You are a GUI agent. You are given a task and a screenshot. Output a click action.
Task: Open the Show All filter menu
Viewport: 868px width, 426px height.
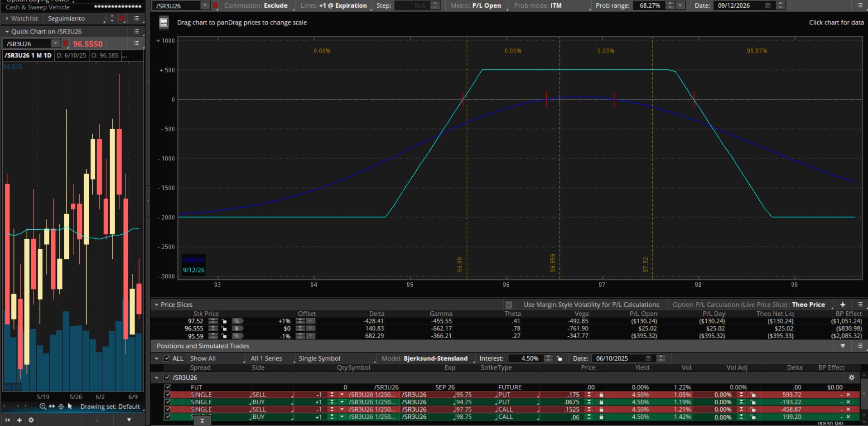point(203,358)
